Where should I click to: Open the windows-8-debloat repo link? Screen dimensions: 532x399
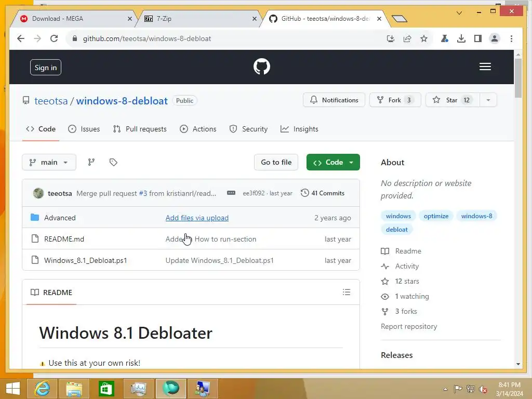click(122, 101)
